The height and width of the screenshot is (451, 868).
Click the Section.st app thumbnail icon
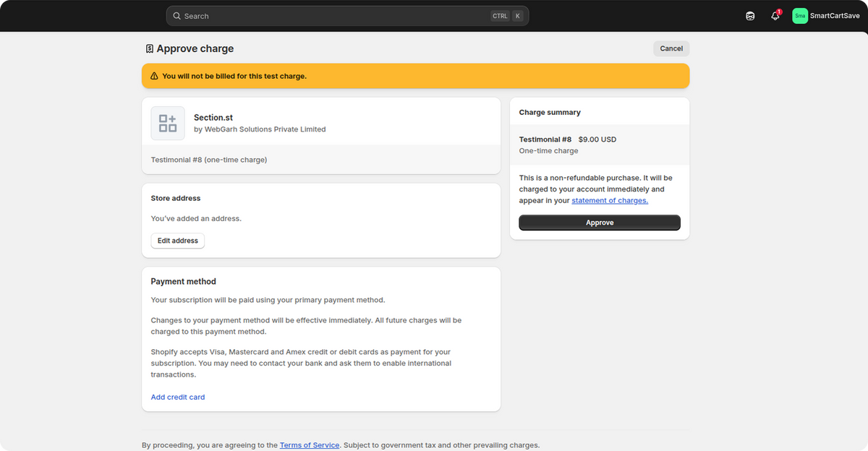168,123
